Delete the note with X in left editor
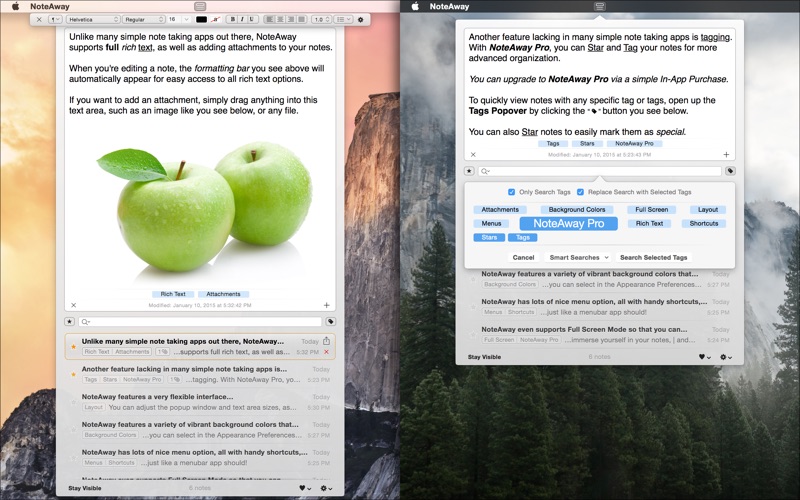Image resolution: width=800 pixels, height=500 pixels. pos(73,305)
